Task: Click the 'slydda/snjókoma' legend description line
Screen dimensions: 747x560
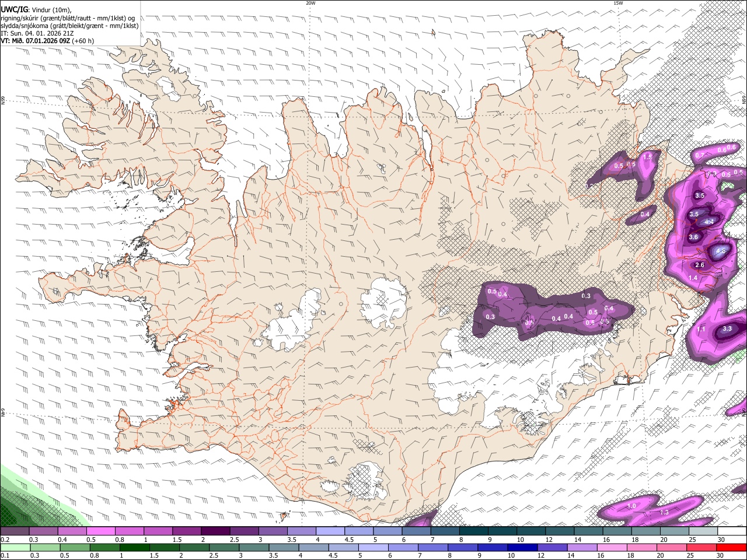Action: (69, 26)
